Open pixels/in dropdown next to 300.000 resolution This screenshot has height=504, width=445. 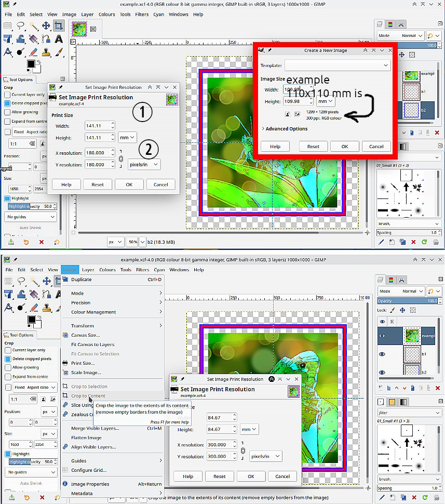[x=266, y=456]
